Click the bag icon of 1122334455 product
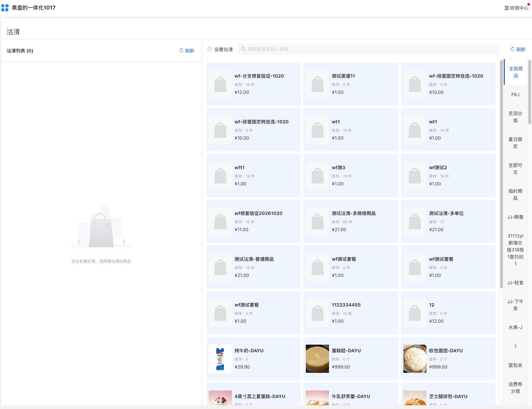This screenshot has width=532, height=409. [x=317, y=313]
